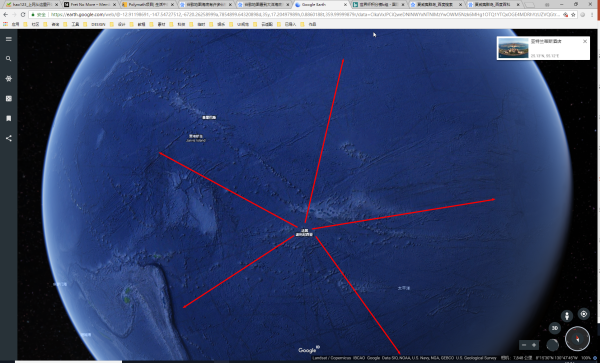Share this Earth view
Image resolution: width=600 pixels, height=363 pixels.
click(x=8, y=138)
